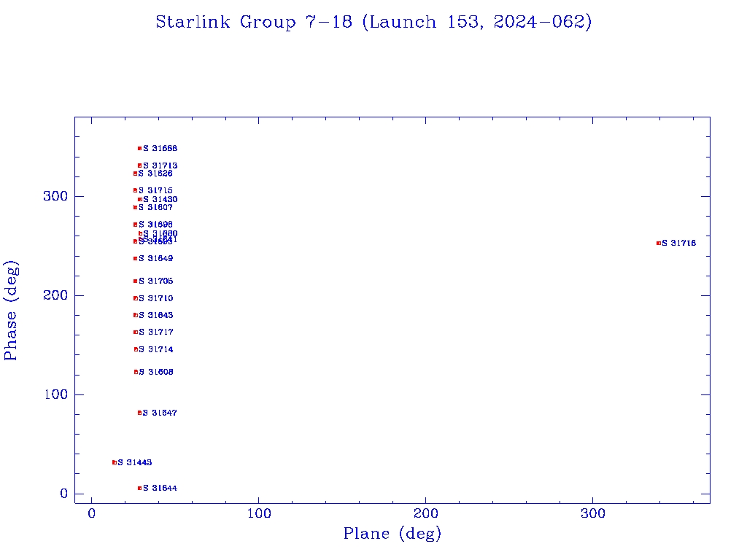Click the Phase axis 300 tick label
Viewport: 747px width, 560px height.
coord(55,196)
